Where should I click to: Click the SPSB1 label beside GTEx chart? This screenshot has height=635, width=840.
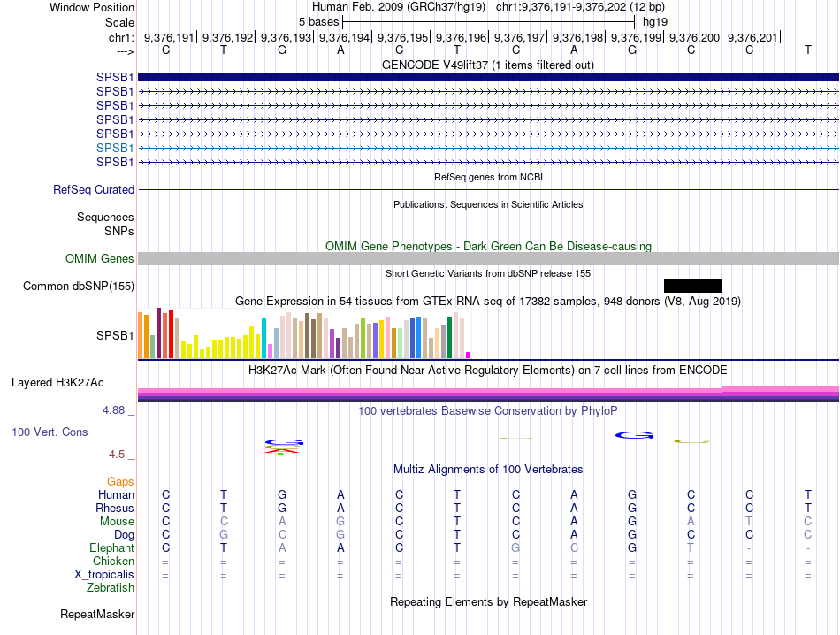(x=115, y=335)
